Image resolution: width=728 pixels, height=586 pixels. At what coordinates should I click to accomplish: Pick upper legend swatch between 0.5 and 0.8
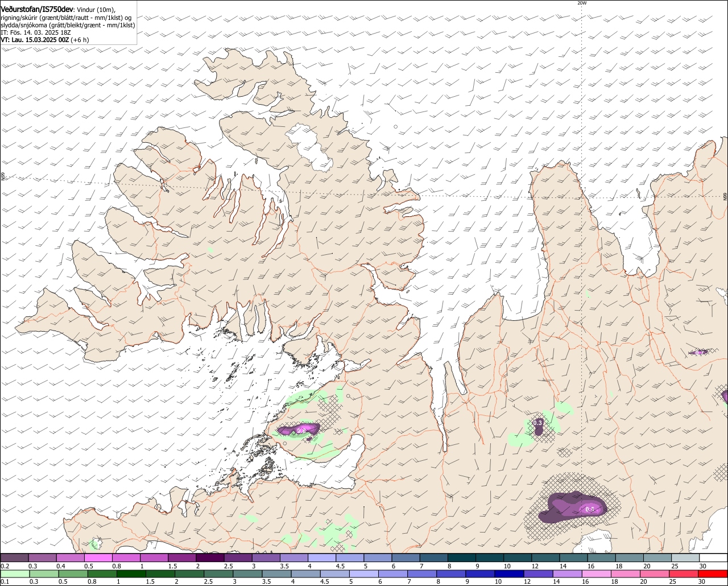[98, 558]
